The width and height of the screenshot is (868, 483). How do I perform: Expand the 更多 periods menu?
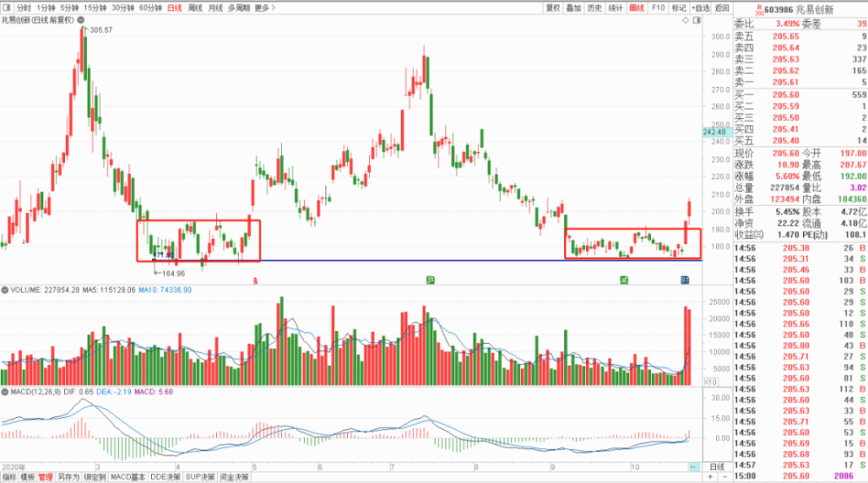[x=265, y=8]
